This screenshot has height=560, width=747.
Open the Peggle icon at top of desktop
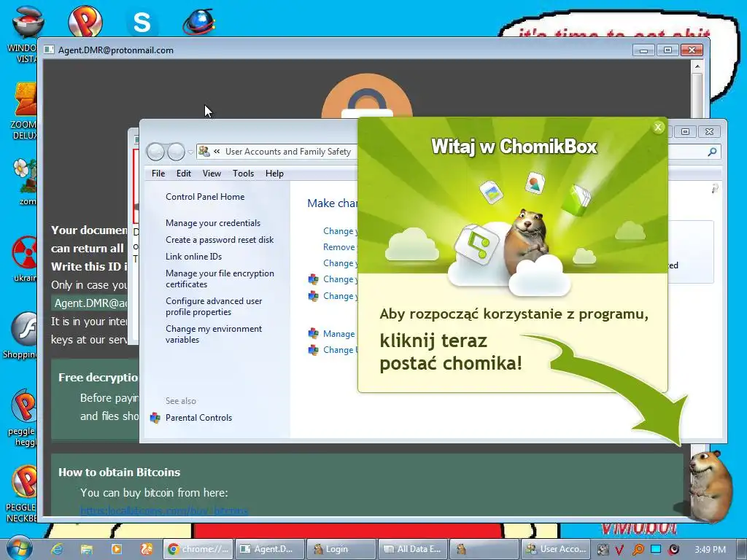[x=85, y=21]
